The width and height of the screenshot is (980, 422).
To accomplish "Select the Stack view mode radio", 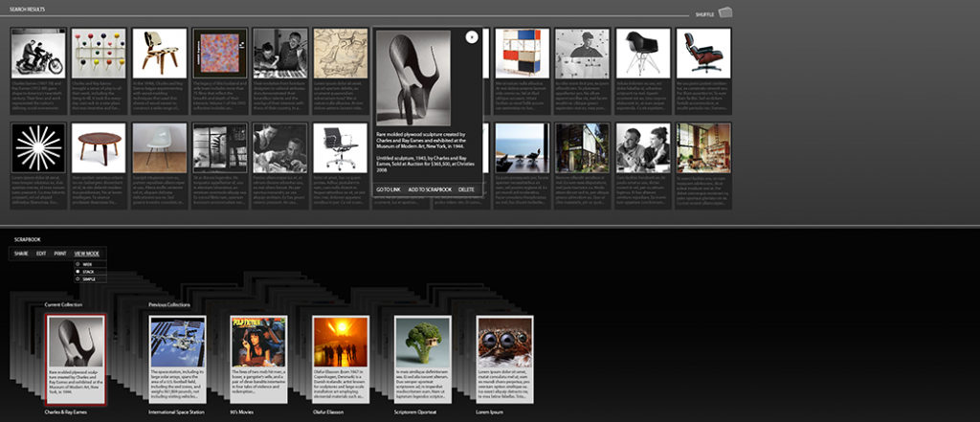I will [79, 274].
